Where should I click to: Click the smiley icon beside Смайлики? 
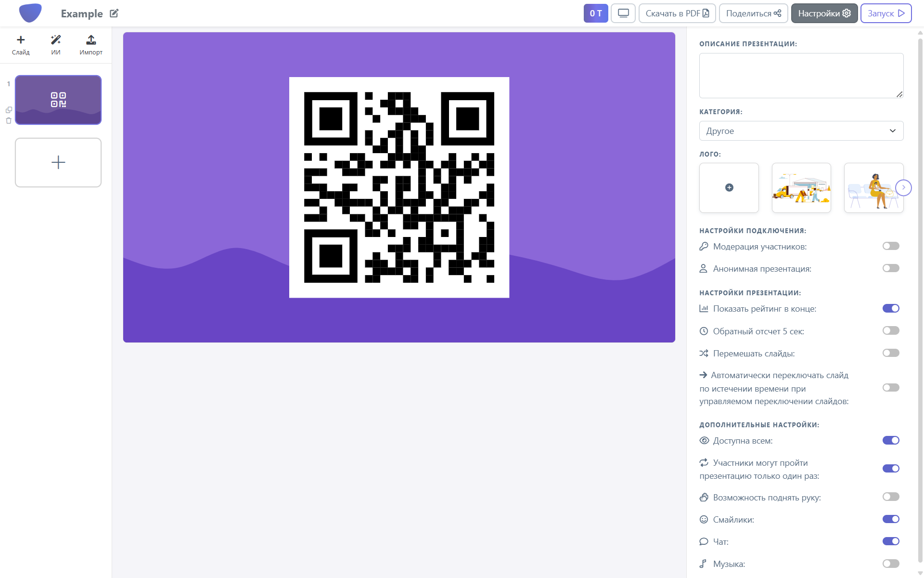704,519
